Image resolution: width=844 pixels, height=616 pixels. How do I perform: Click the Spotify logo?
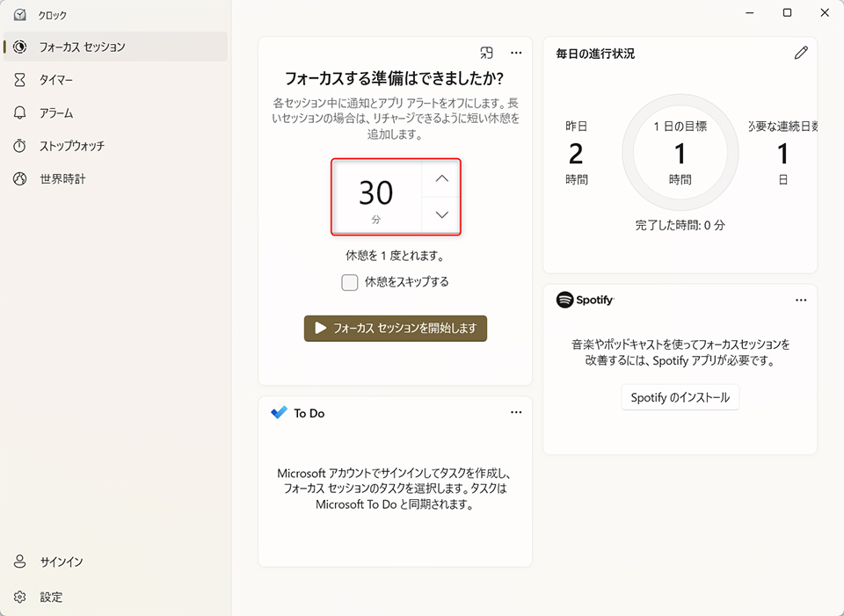(x=586, y=300)
